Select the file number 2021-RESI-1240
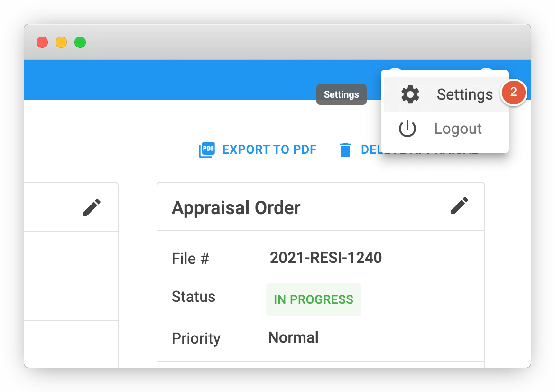 pos(326,258)
